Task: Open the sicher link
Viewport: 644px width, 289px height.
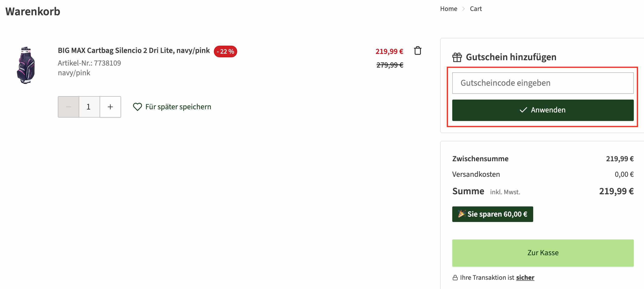Action: 525,278
